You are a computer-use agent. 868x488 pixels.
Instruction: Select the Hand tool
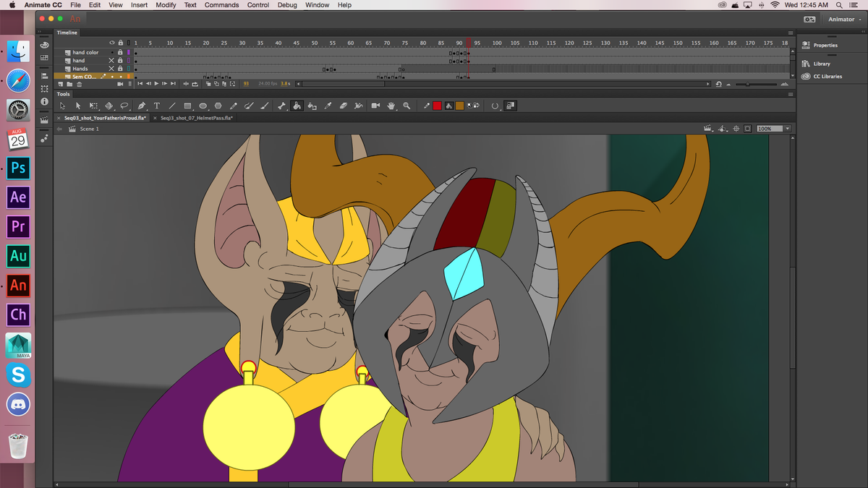(391, 106)
